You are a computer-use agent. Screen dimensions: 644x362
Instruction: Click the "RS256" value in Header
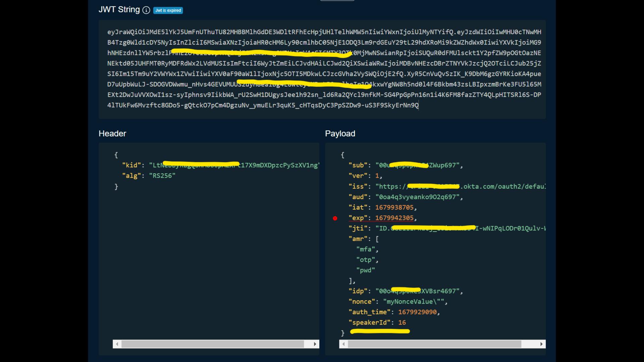pos(162,176)
